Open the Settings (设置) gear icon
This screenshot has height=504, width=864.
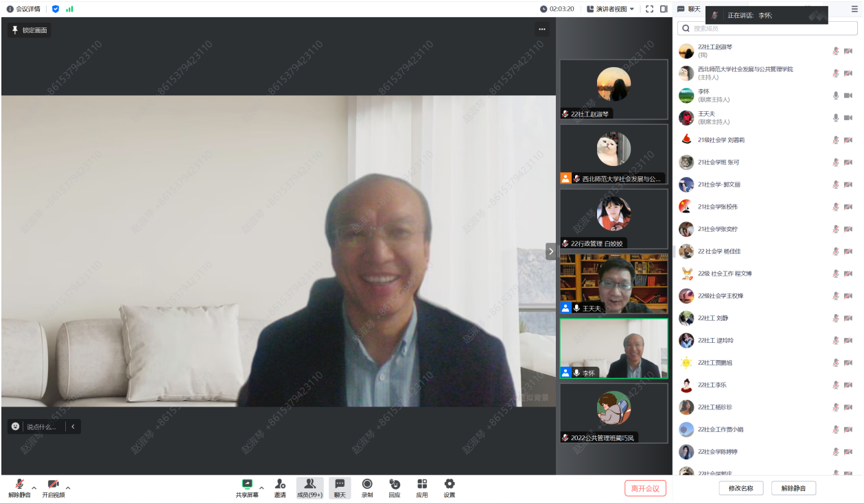pos(449,484)
